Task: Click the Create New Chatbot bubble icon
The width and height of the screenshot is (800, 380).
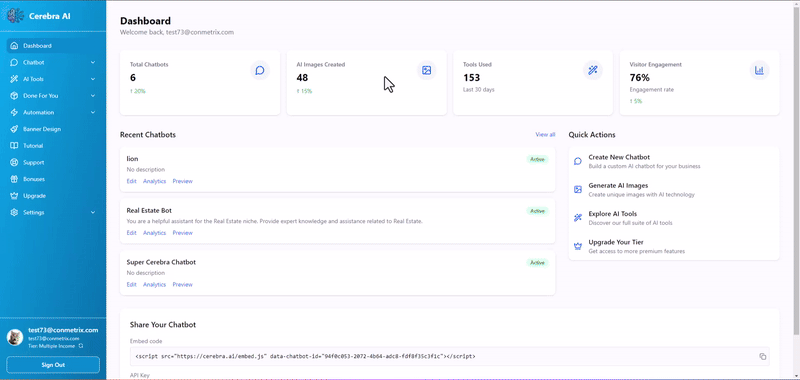Action: [x=578, y=161]
